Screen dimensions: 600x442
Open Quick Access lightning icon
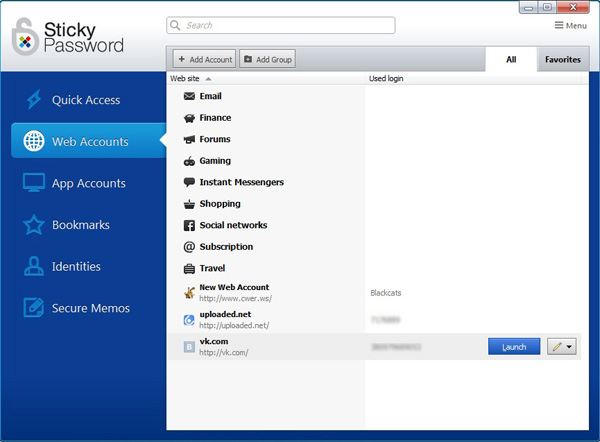34,99
